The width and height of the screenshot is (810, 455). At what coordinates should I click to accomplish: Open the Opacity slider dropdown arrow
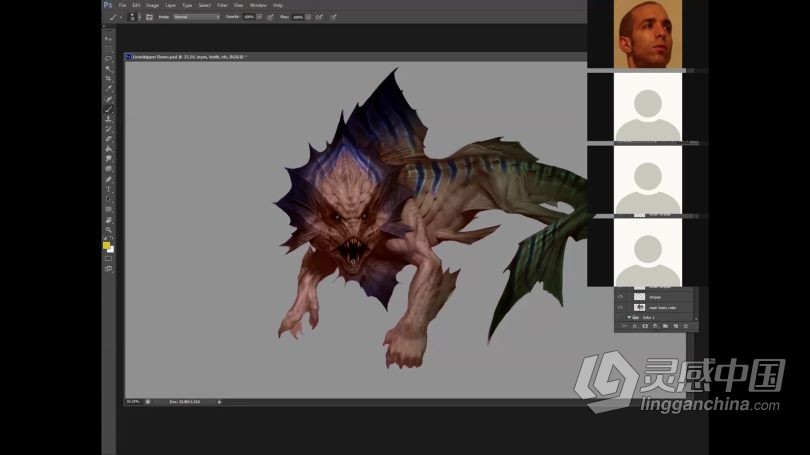point(259,17)
